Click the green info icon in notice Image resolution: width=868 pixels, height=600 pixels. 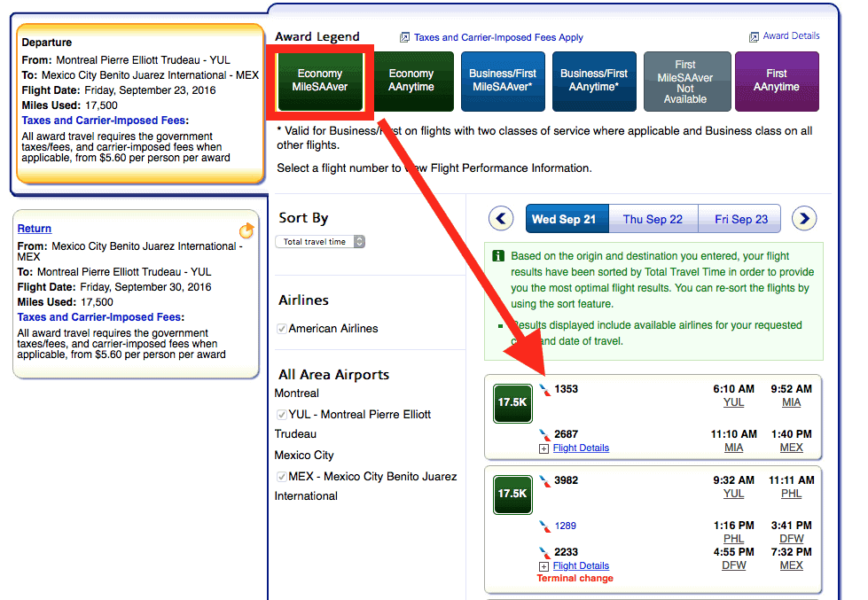tap(497, 257)
